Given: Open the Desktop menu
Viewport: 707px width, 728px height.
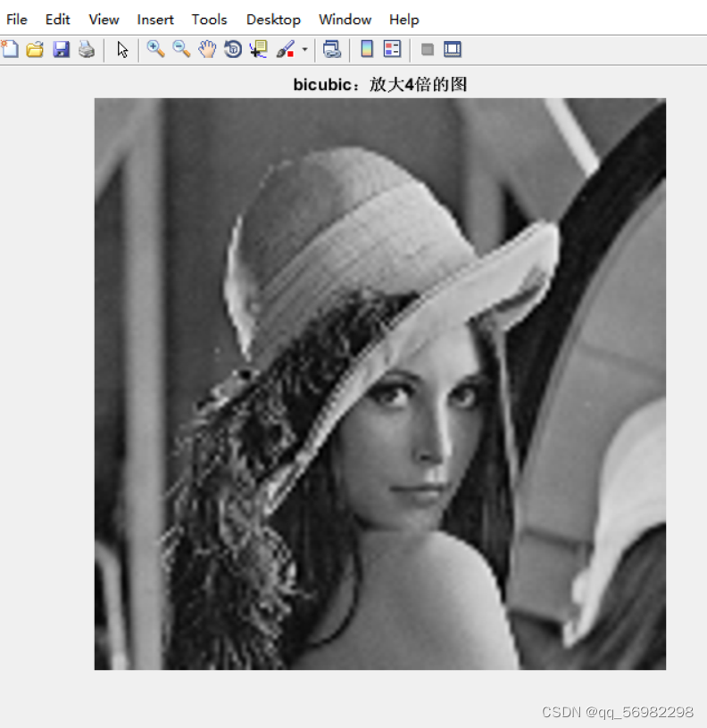Looking at the screenshot, I should pos(273,20).
